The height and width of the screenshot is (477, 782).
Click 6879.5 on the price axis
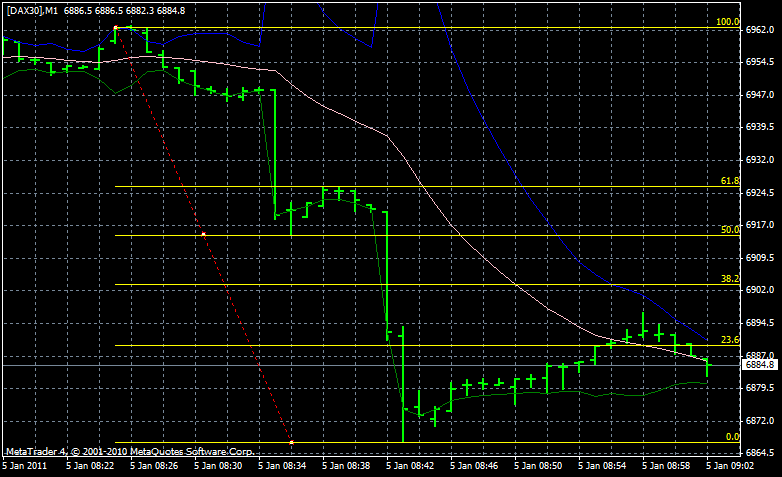coord(760,388)
